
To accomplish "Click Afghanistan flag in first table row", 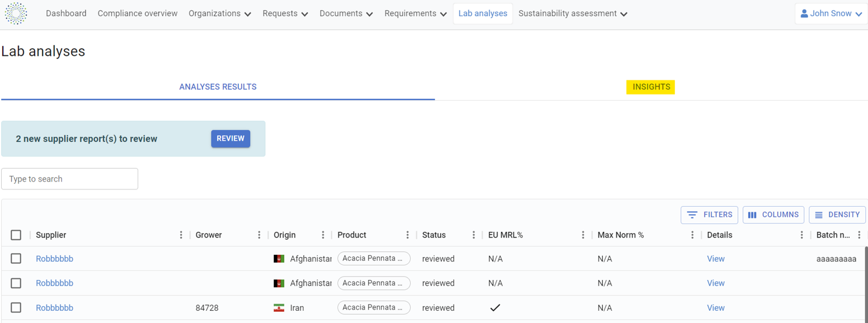I will coord(279,259).
